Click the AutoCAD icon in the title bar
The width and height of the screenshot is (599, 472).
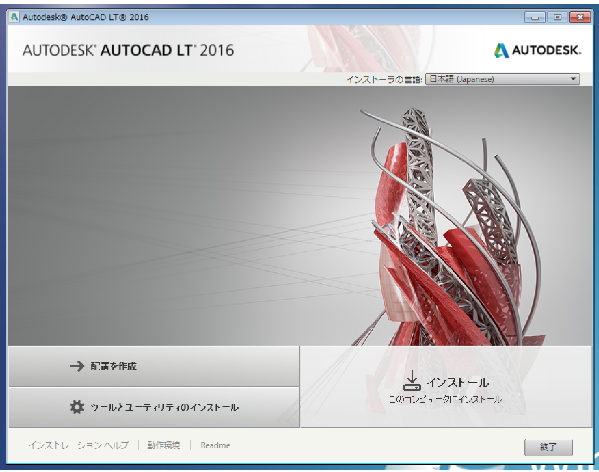click(x=14, y=17)
